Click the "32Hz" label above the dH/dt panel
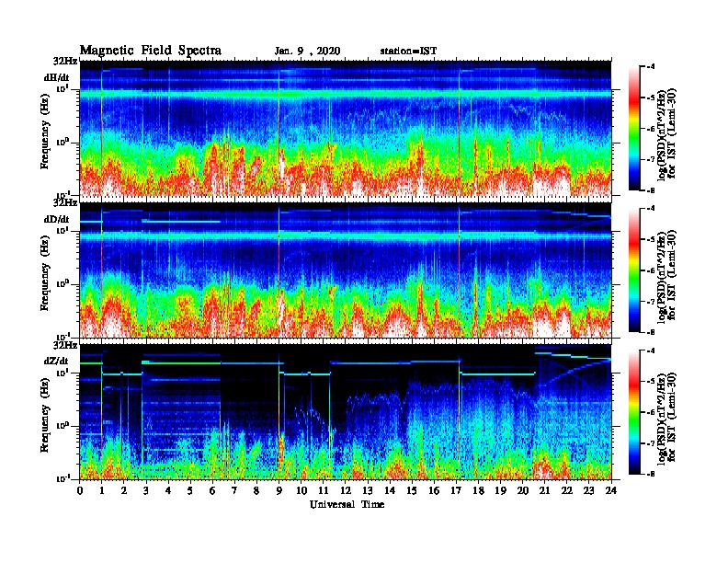The image size is (728, 563). [65, 62]
